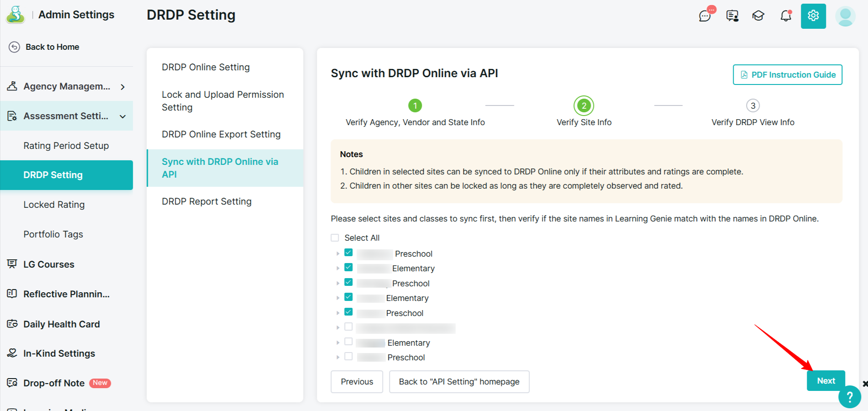Click the Back to Home arrow icon
The image size is (868, 411).
[x=15, y=47]
